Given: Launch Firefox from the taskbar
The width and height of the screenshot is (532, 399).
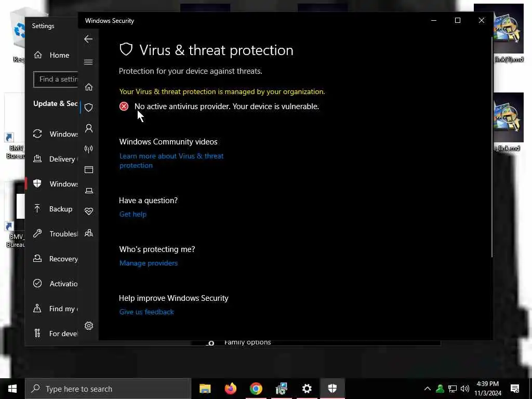Looking at the screenshot, I should coord(230,389).
